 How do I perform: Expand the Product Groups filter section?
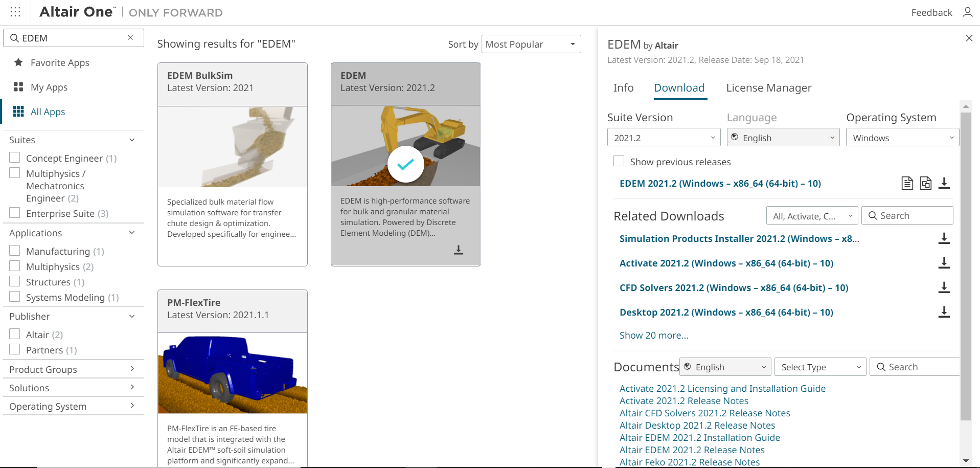click(x=73, y=369)
